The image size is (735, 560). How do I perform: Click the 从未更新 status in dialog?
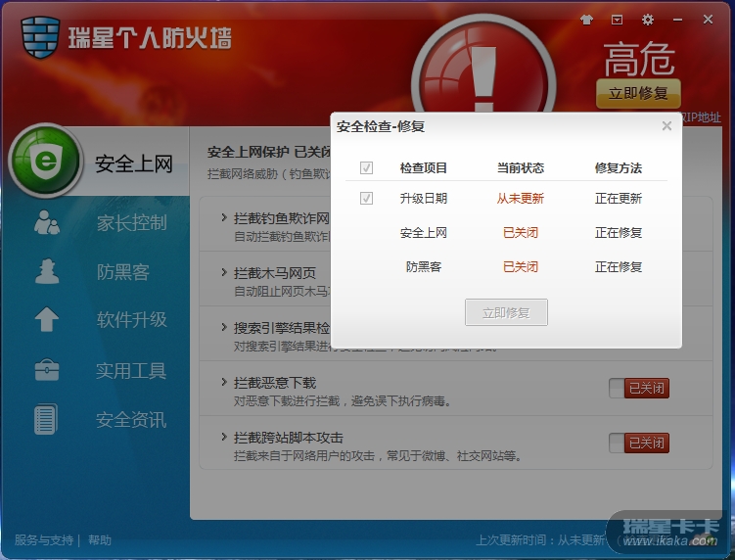click(x=521, y=199)
